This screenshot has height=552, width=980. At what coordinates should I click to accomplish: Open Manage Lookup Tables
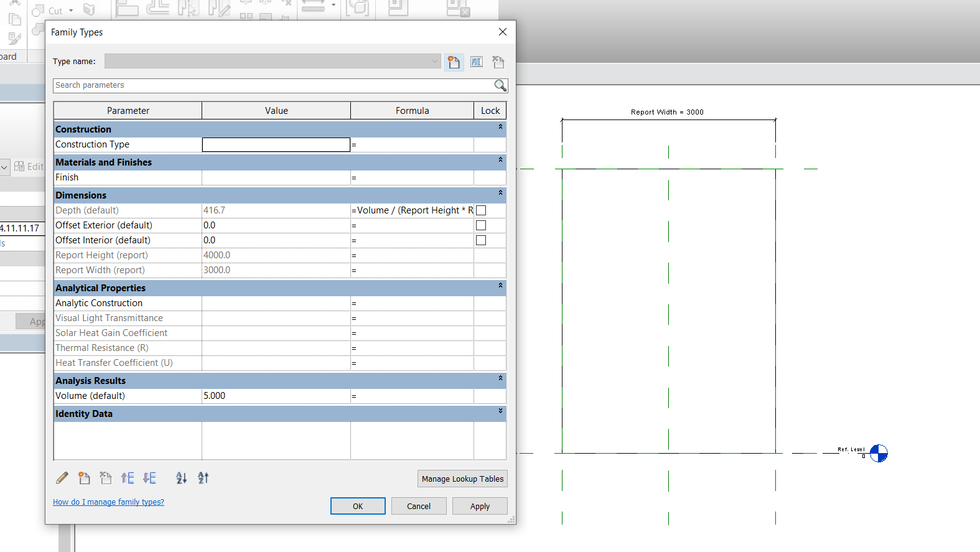tap(462, 479)
